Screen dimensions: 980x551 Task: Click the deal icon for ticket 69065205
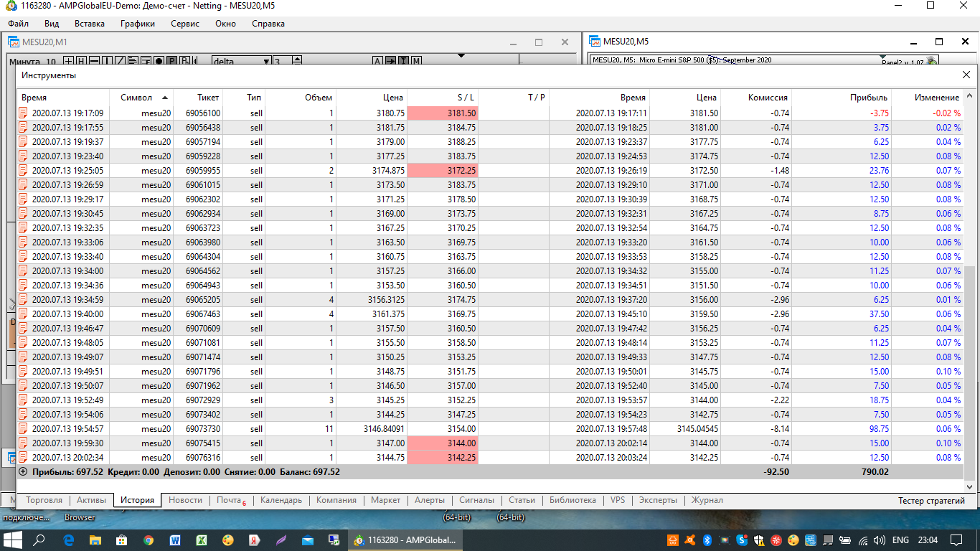click(x=24, y=299)
